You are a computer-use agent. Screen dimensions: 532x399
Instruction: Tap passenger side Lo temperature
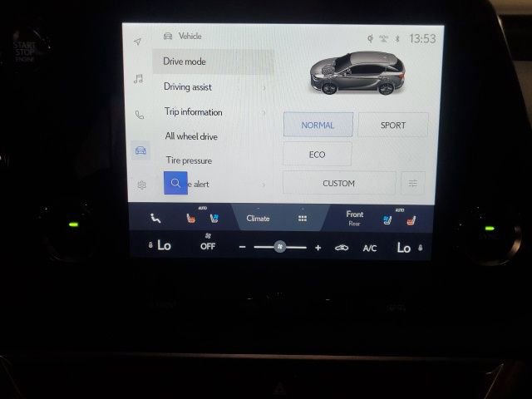point(404,248)
